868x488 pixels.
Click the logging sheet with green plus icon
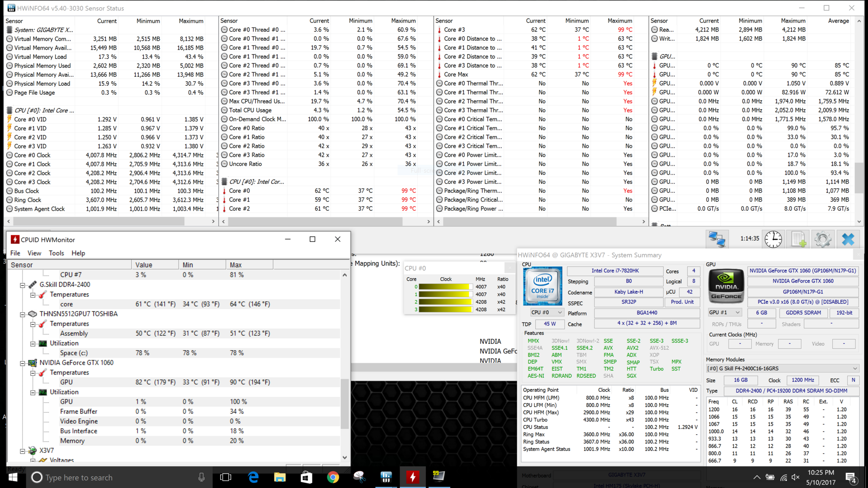(x=798, y=239)
